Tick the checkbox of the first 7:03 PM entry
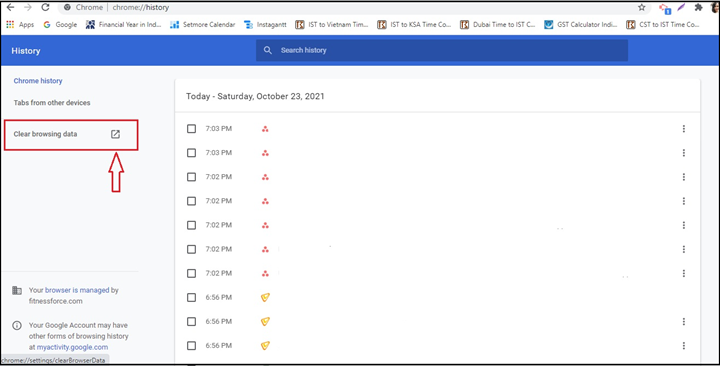This screenshot has height=366, width=720. [191, 129]
